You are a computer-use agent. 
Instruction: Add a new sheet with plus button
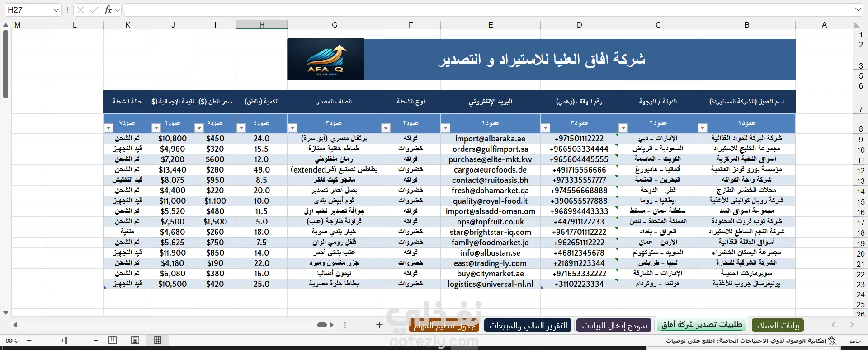379,325
